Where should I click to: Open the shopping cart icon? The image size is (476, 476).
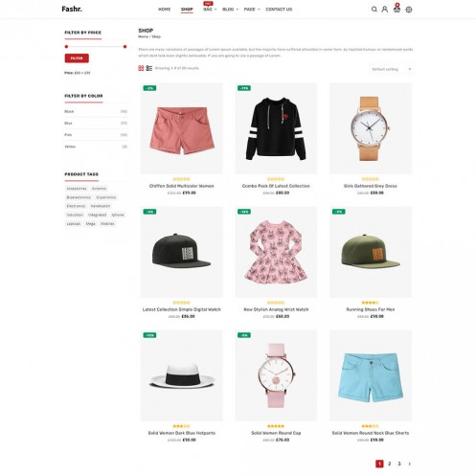[397, 10]
